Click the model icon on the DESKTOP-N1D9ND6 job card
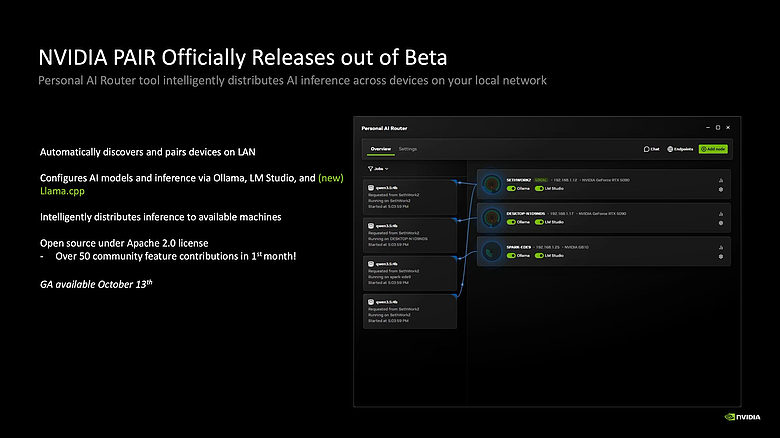 tap(371, 225)
